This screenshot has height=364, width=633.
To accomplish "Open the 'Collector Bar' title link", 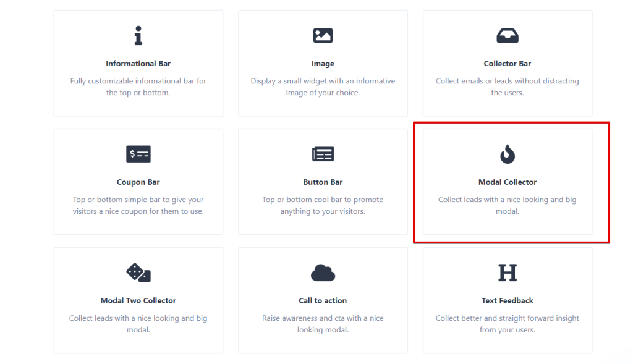I will point(507,64).
